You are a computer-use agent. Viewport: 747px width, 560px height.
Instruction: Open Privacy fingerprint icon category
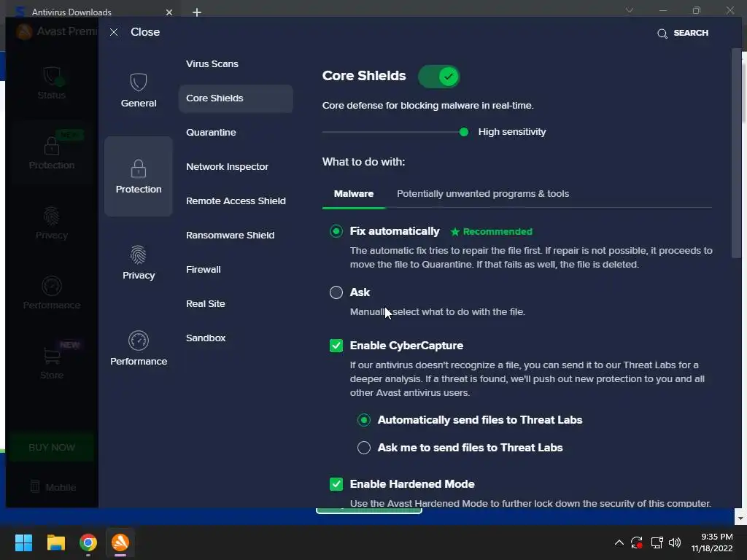tap(138, 254)
